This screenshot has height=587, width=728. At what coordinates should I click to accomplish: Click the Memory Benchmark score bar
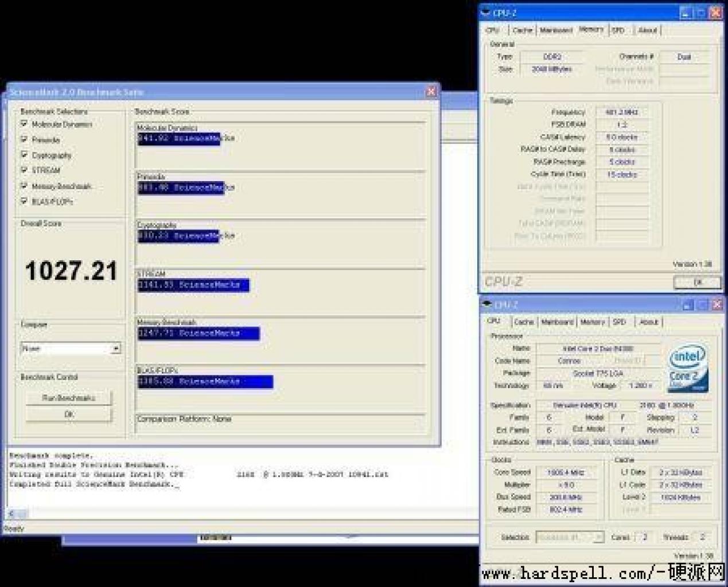point(198,333)
